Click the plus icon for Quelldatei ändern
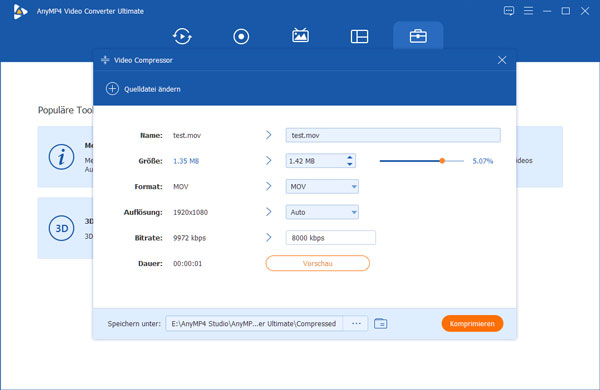Viewport: 600px width, 390px height. click(x=112, y=89)
